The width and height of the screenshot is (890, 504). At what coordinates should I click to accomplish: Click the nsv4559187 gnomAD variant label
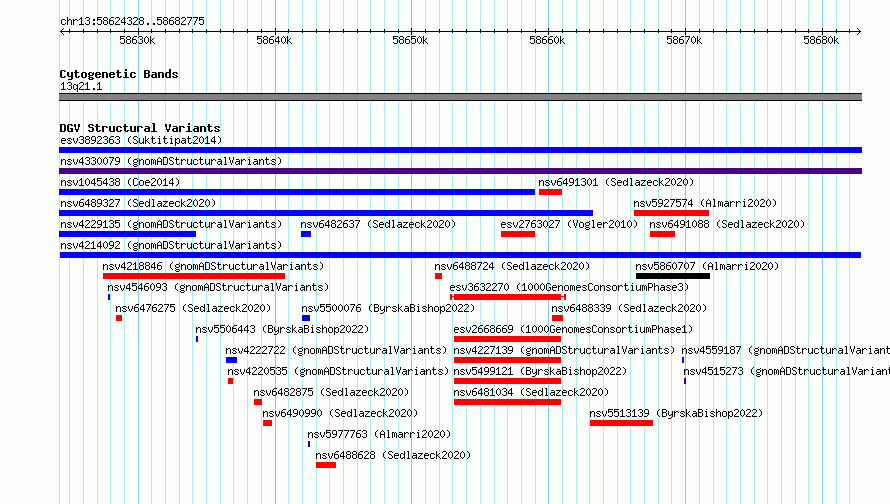(x=786, y=350)
